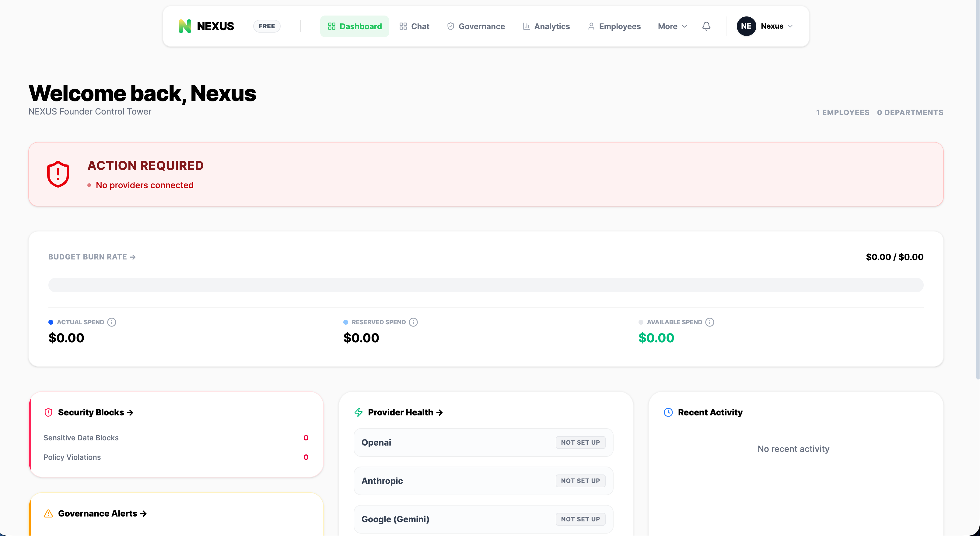This screenshot has height=536, width=980.
Task: Click the 'ACTION REQUIRED' heading
Action: [x=146, y=166]
